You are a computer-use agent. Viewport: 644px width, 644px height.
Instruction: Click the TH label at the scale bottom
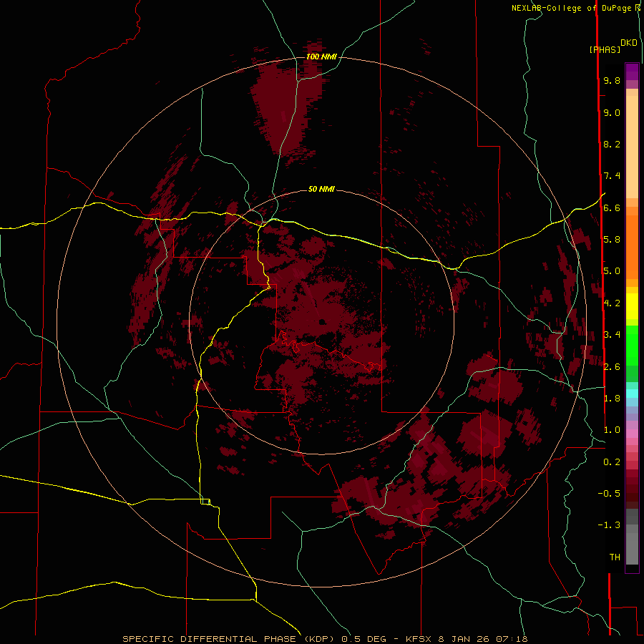pos(615,557)
